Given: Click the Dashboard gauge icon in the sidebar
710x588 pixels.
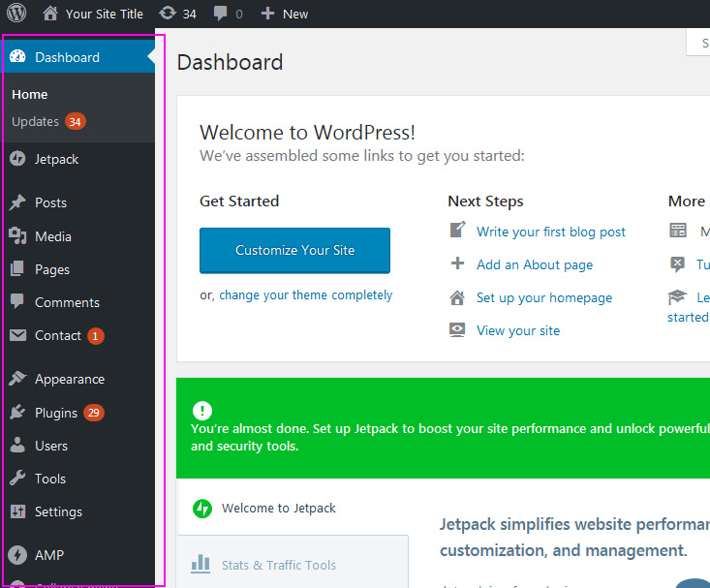Looking at the screenshot, I should click(x=17, y=56).
